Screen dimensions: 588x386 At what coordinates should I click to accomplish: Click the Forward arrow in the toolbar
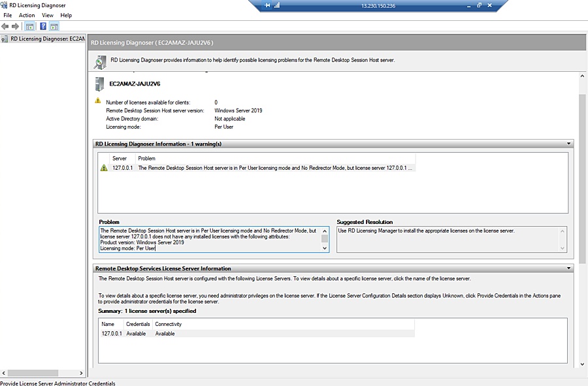(x=15, y=26)
